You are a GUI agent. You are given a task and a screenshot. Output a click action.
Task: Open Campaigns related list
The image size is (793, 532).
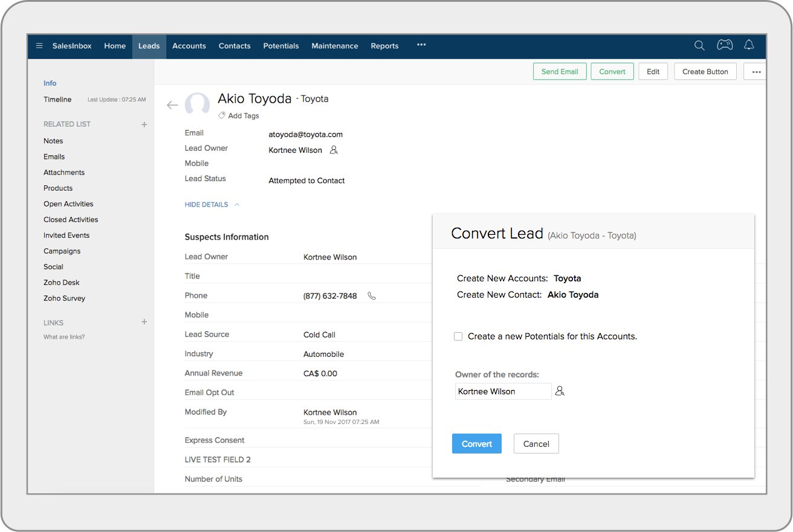pos(62,251)
